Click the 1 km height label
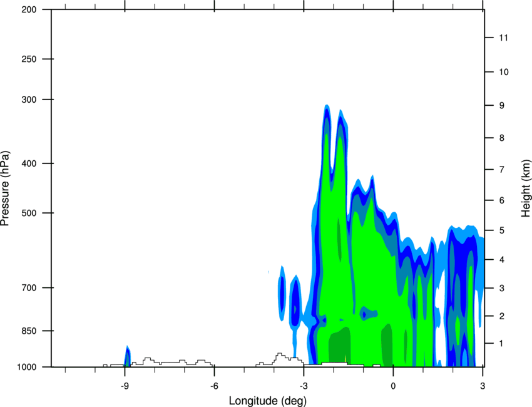Screen dimensions: 532x407 click(502, 344)
